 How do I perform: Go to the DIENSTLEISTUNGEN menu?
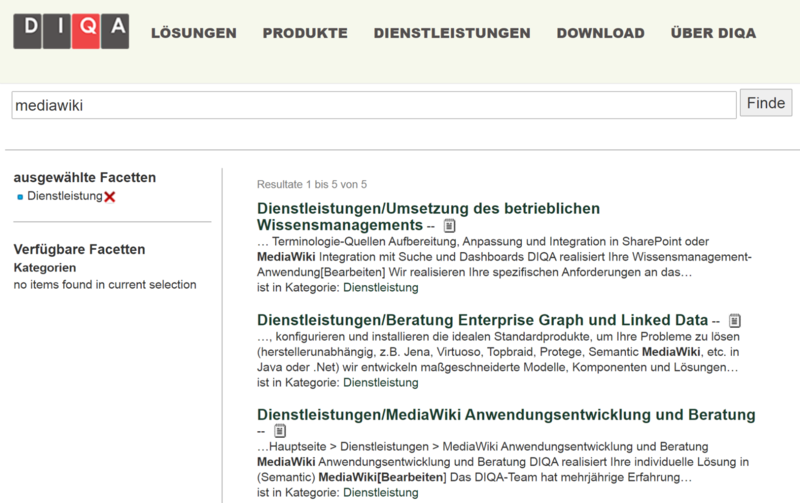(452, 33)
